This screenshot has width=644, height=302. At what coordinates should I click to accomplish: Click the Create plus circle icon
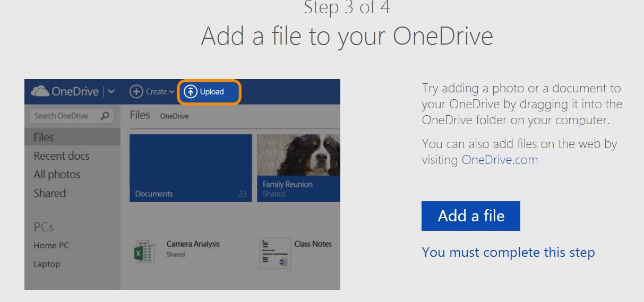point(136,92)
